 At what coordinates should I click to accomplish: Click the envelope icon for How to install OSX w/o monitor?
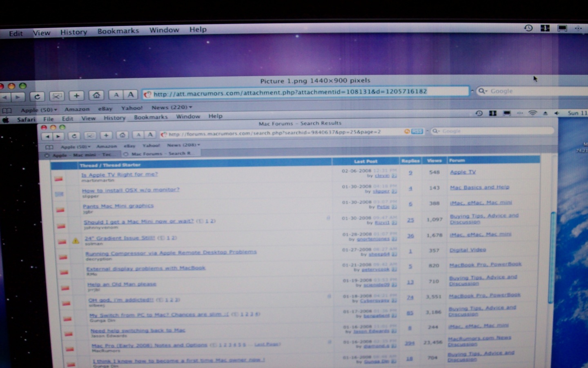tap(60, 194)
